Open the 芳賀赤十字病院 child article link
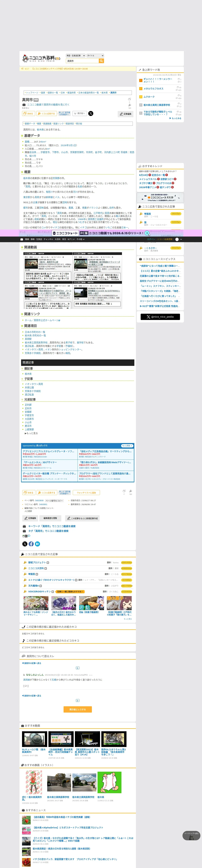Image resolution: width=202 pixels, height=868 pixels. pyautogui.click(x=32, y=391)
